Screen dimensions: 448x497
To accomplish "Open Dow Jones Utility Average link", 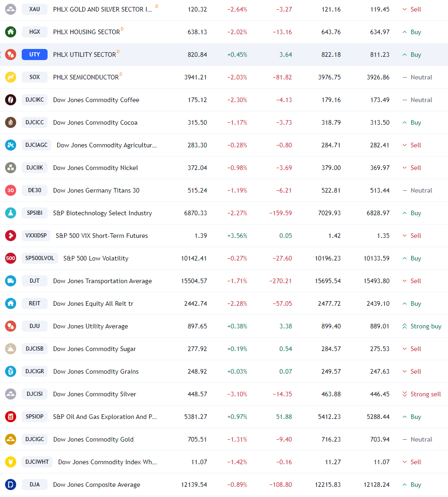I will [91, 326].
